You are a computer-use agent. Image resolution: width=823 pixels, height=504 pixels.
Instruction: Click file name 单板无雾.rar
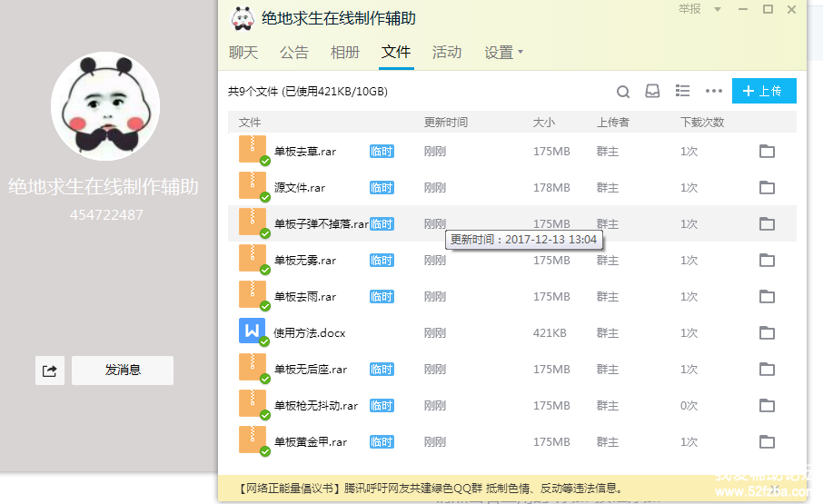(x=305, y=260)
